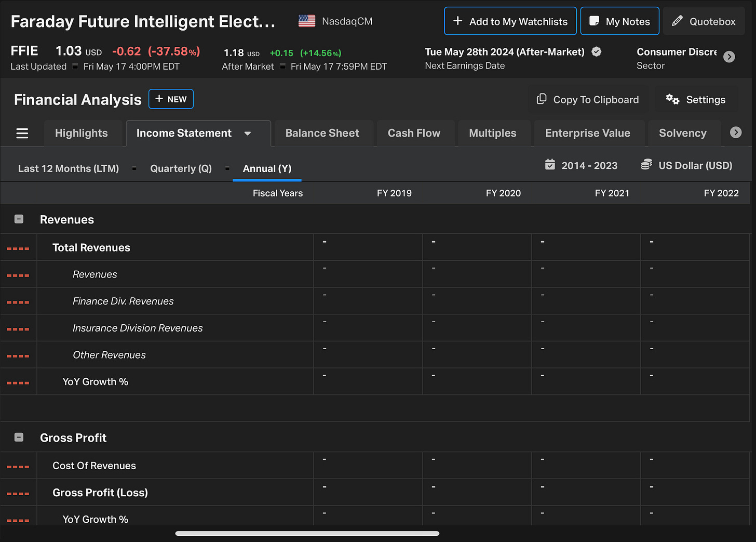Click the Faraday Future Intelligent Electric company title

click(x=143, y=21)
